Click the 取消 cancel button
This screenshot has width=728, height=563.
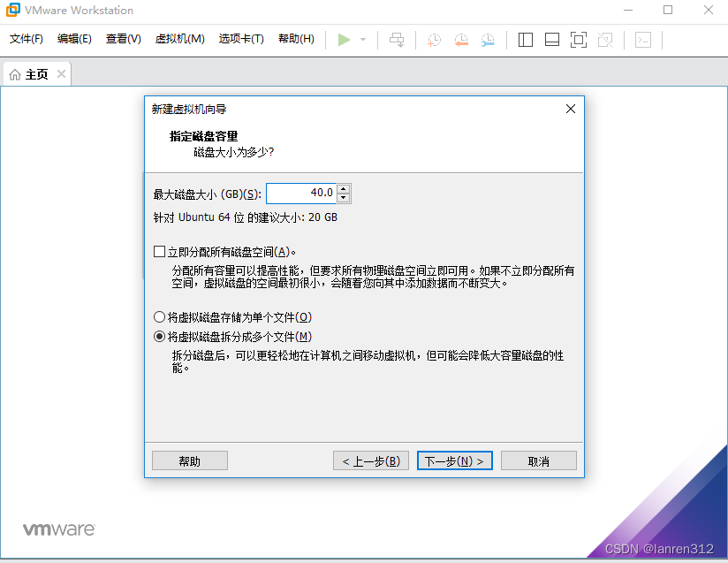coord(539,460)
